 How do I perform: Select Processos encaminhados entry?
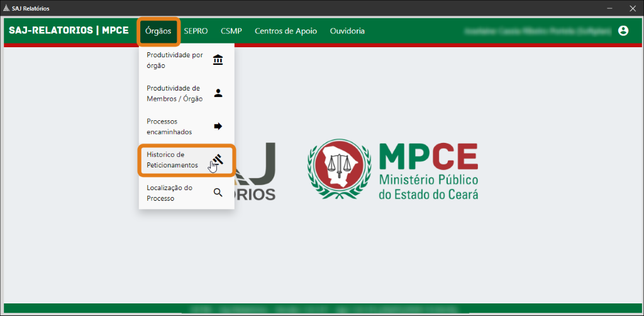point(186,126)
